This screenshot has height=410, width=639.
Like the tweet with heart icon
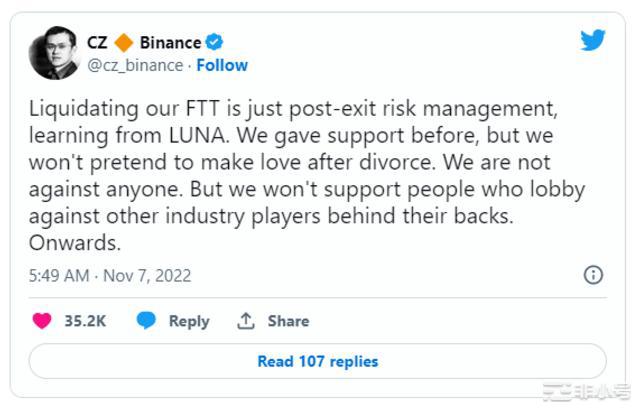click(x=42, y=321)
